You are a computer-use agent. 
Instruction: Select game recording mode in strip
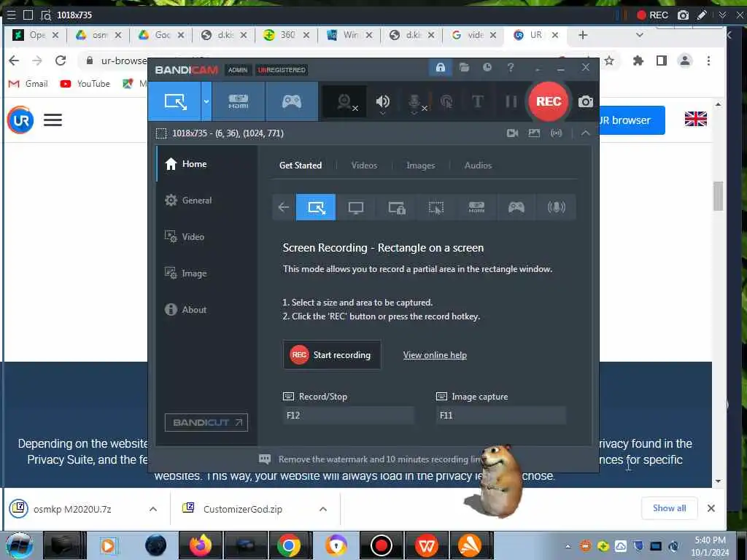click(516, 207)
